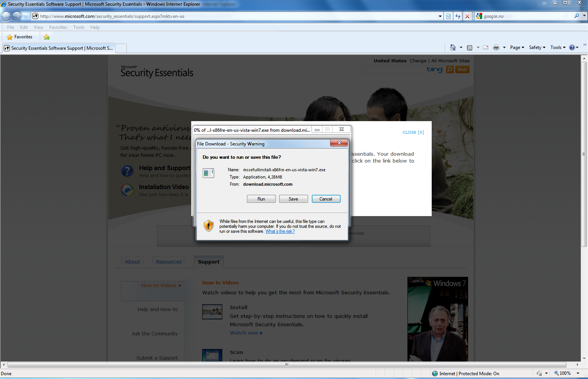Click the Install video thumbnail
The image size is (588, 379).
coord(212,312)
